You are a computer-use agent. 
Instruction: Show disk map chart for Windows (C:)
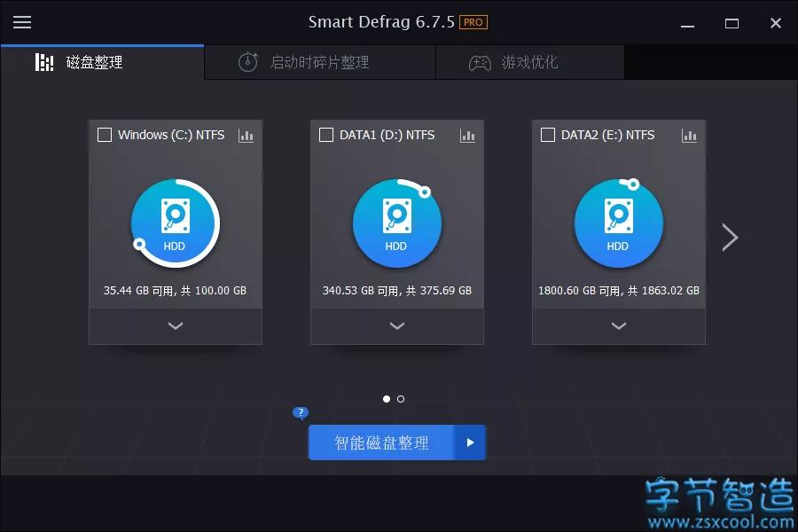(x=246, y=136)
